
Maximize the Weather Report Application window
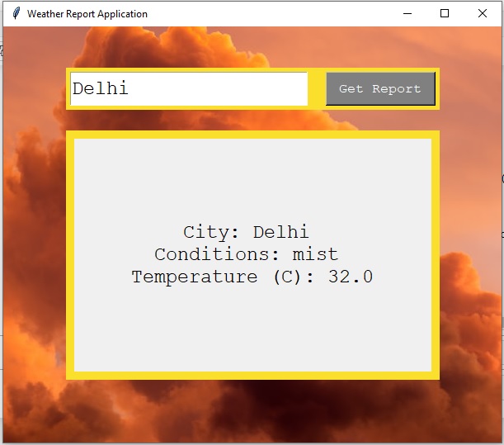point(445,13)
